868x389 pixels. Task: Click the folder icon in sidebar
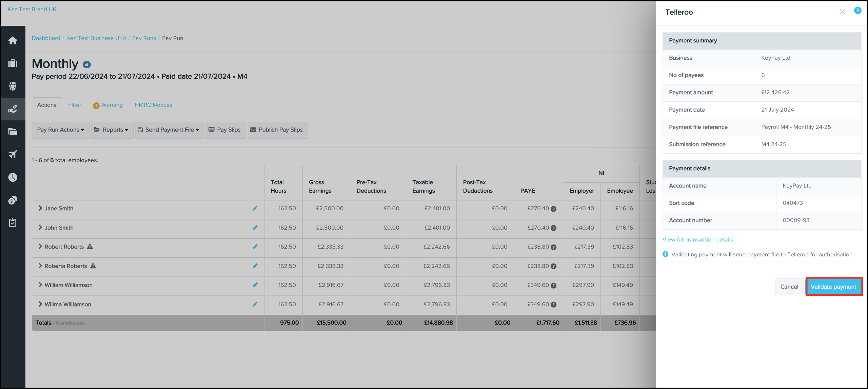click(x=13, y=132)
